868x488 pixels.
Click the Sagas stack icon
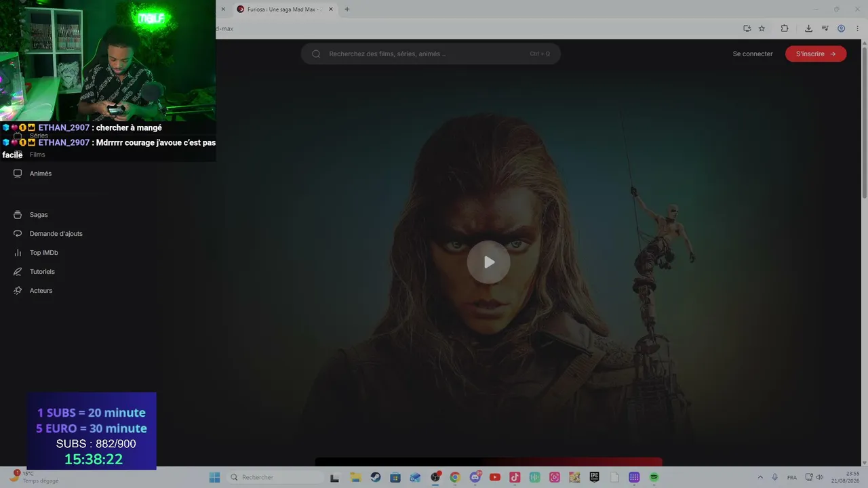coord(18,215)
